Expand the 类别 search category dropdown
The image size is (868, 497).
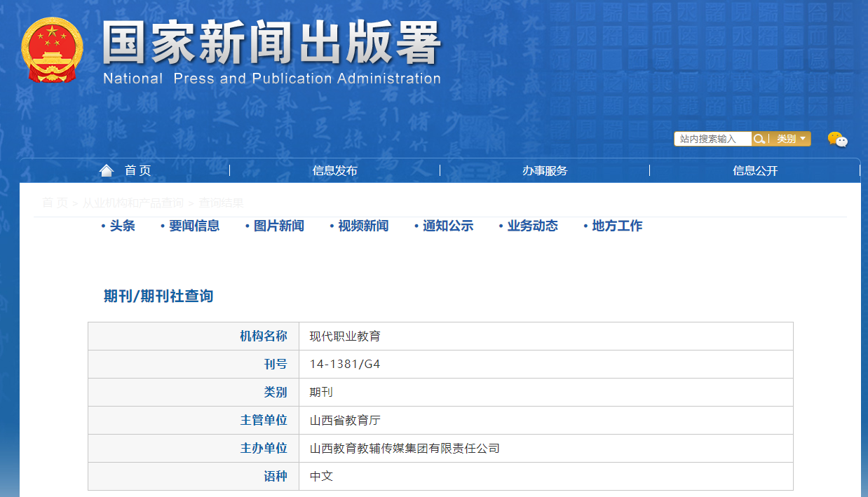pyautogui.click(x=791, y=139)
